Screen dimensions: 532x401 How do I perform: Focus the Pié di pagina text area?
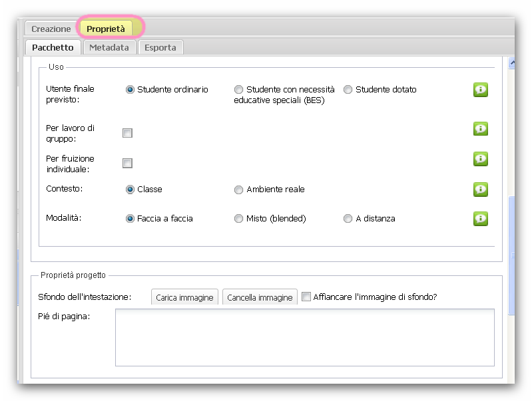pyautogui.click(x=305, y=337)
